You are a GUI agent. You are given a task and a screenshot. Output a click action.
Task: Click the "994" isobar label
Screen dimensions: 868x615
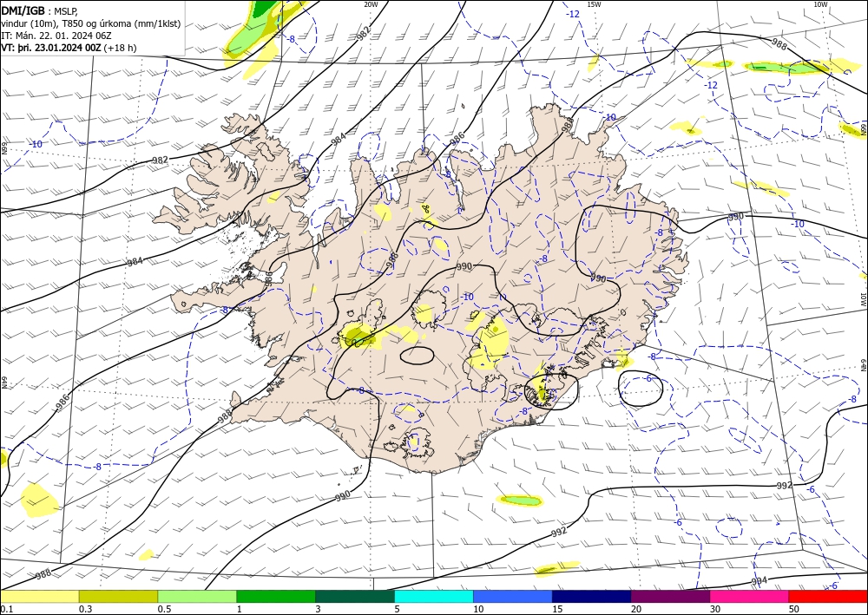point(759,581)
